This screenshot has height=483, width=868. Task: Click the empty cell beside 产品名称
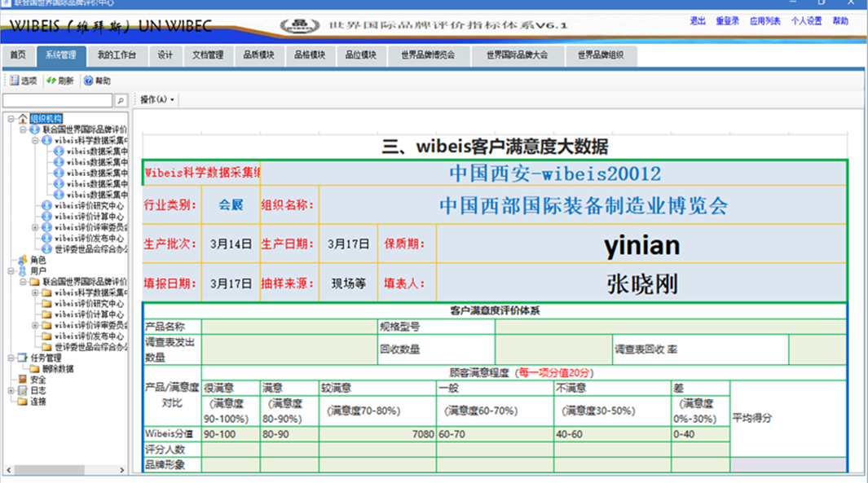(289, 327)
